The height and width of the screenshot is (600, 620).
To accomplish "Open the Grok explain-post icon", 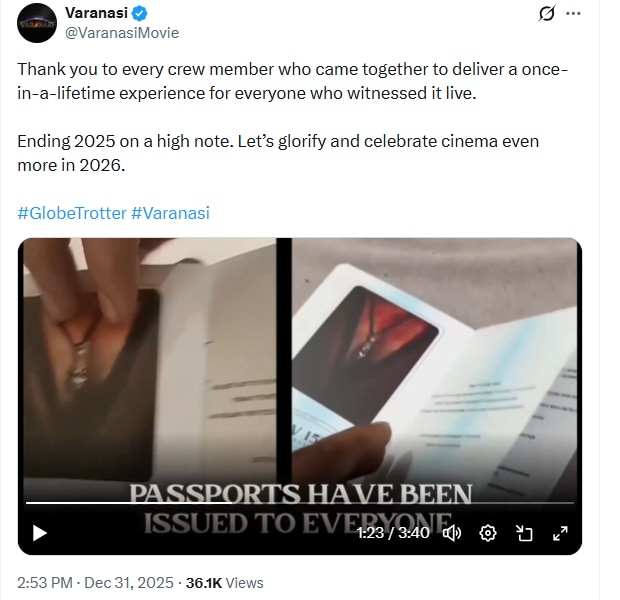I will click(x=547, y=13).
